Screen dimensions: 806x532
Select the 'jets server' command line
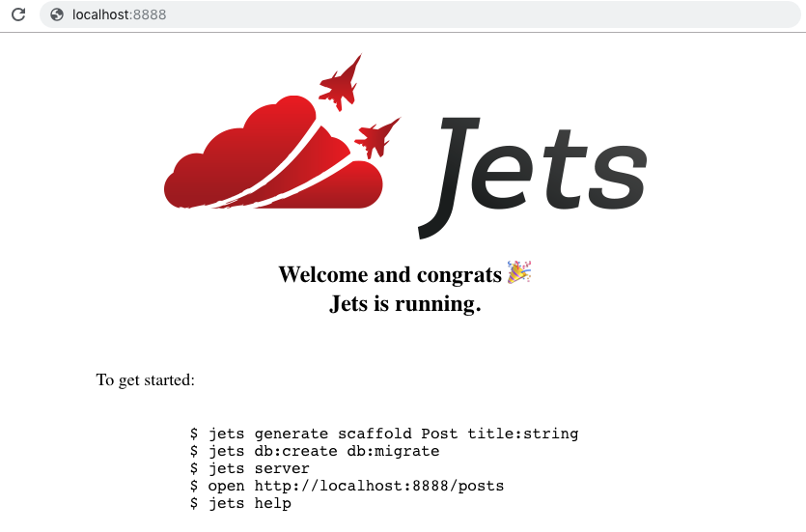pos(250,469)
